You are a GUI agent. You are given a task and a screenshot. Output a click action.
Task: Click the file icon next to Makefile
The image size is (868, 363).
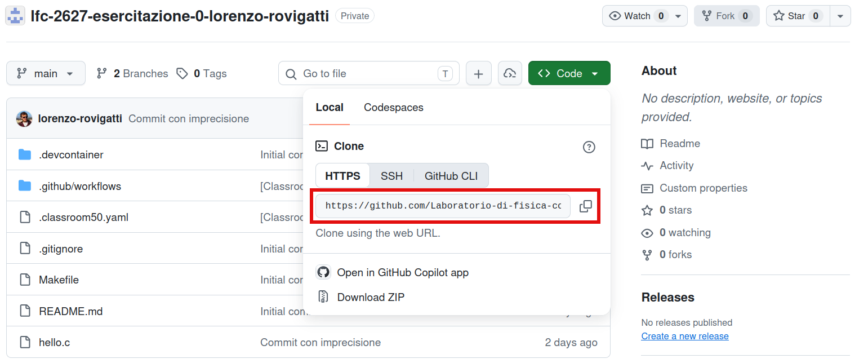pos(25,280)
